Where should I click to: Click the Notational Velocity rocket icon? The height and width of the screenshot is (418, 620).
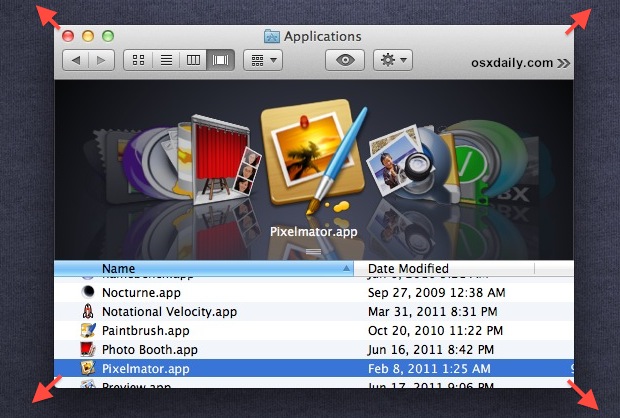coord(88,311)
